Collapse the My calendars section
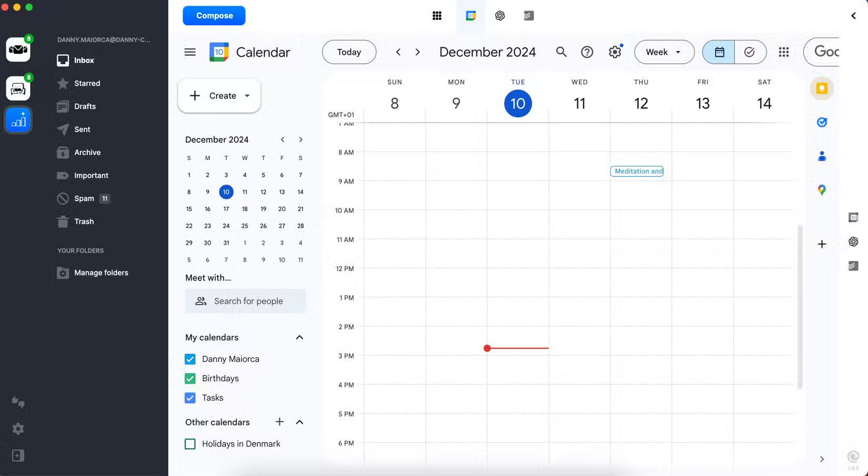The height and width of the screenshot is (476, 868). click(x=299, y=337)
